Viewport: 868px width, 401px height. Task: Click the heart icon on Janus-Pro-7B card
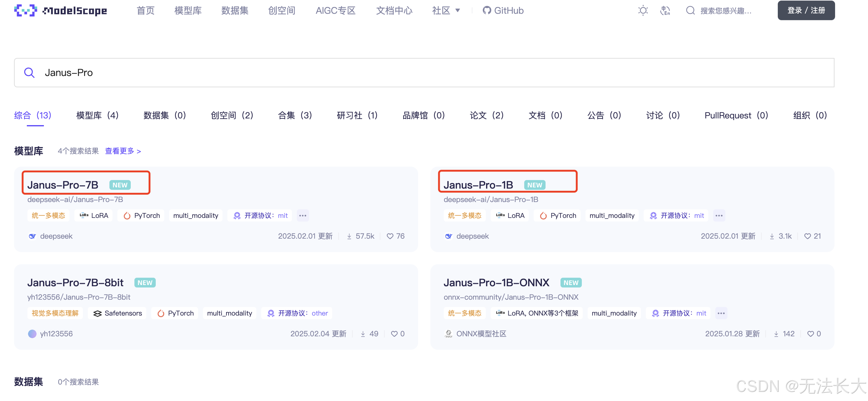390,236
